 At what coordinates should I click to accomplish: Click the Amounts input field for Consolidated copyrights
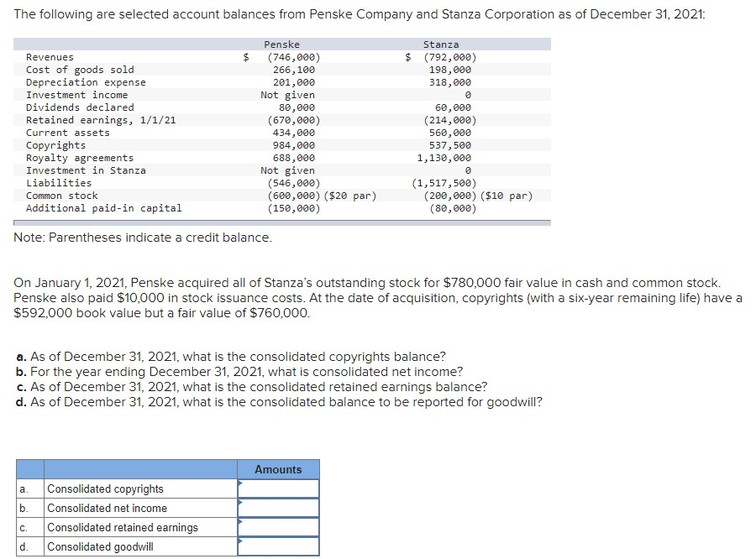tap(280, 488)
